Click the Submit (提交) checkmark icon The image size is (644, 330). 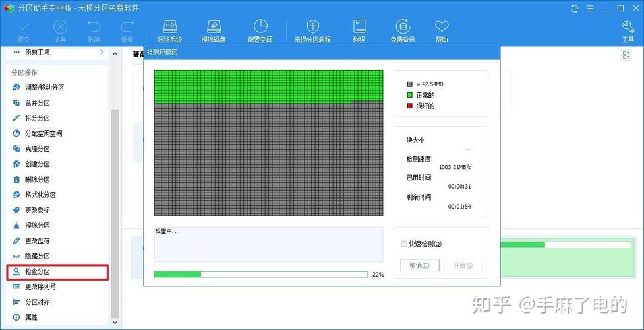pyautogui.click(x=24, y=27)
